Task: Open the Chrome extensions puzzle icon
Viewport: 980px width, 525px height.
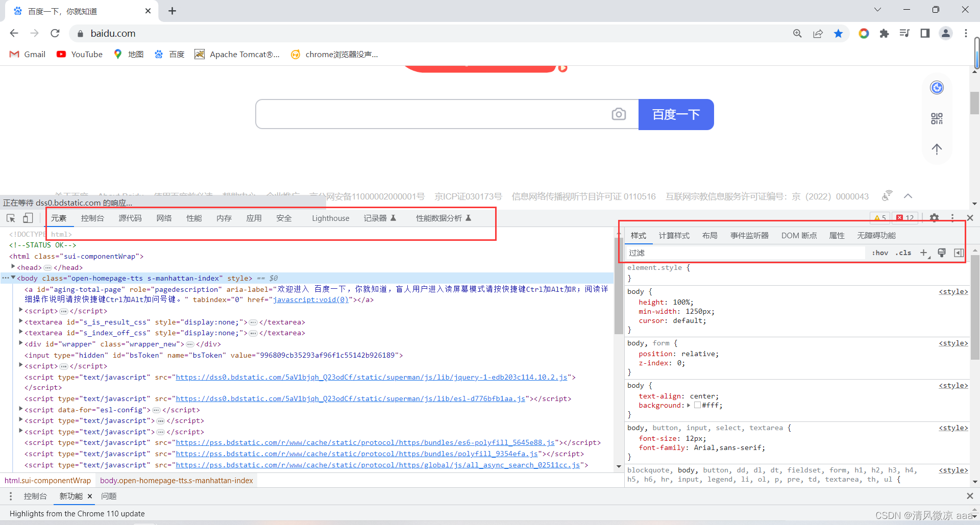Action: [885, 33]
